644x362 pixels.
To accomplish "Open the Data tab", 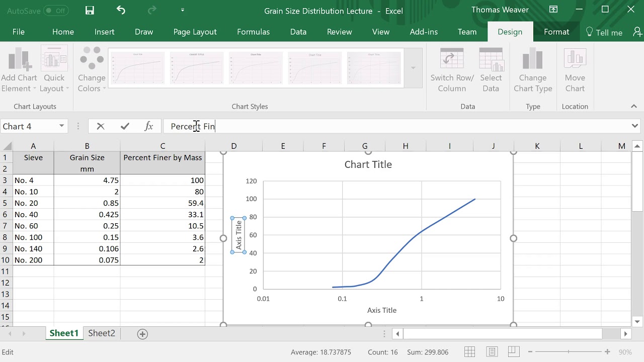I will click(298, 32).
